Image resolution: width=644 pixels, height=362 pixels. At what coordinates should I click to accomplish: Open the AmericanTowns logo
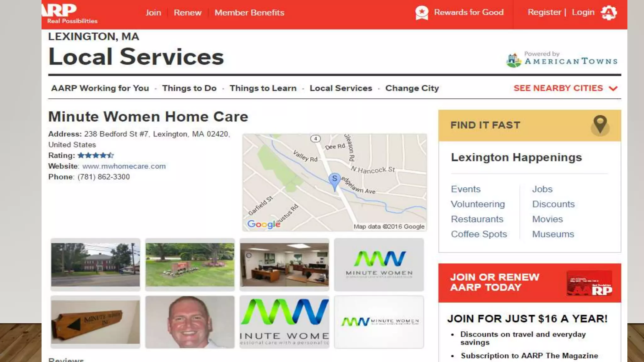[x=562, y=59]
